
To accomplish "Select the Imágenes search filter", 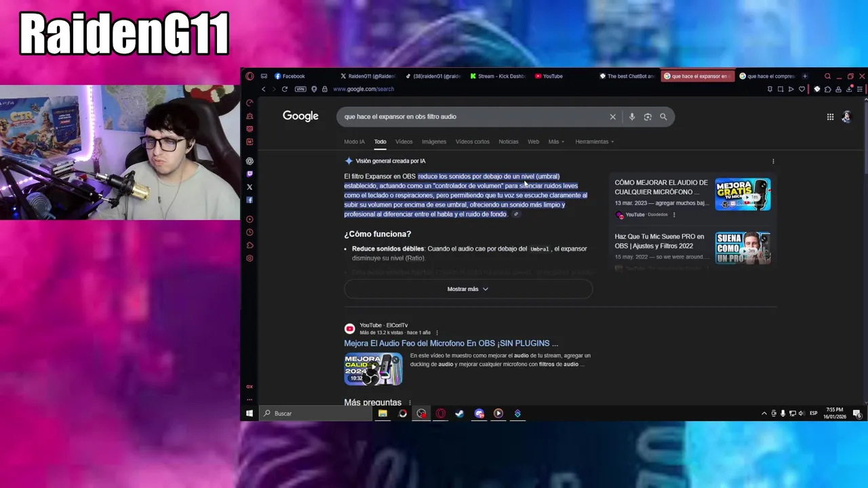I will pyautogui.click(x=434, y=142).
